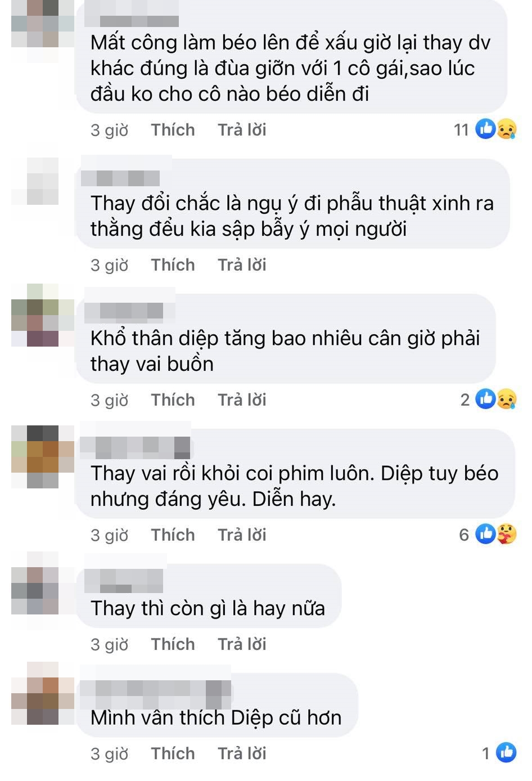Open sad reaction icon on 'Mất công' comment
Image resolution: width=532 pixels, height=781 pixels.
(x=506, y=129)
